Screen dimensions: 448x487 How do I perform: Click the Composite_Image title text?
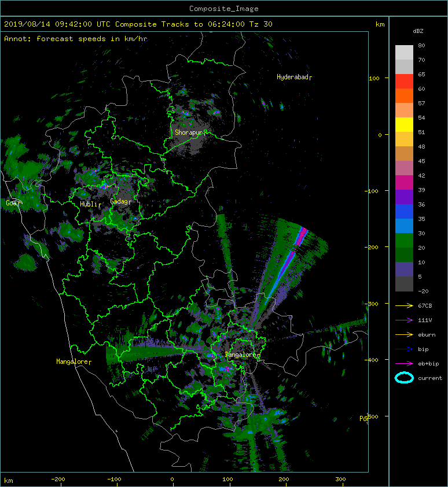point(224,9)
